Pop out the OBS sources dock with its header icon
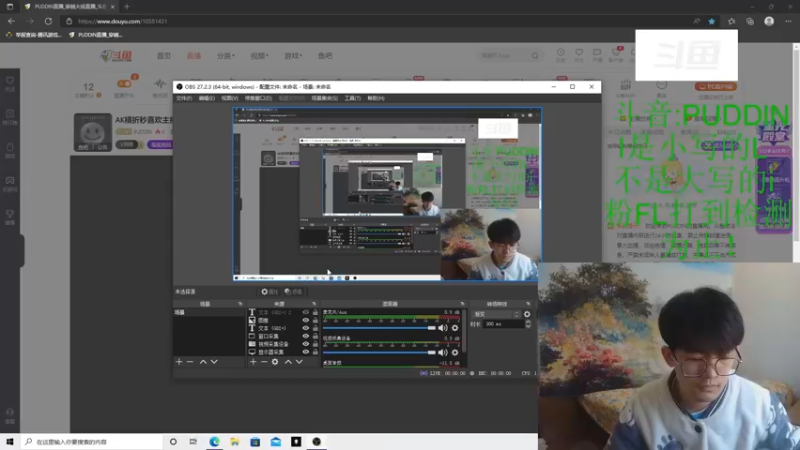 (314, 304)
